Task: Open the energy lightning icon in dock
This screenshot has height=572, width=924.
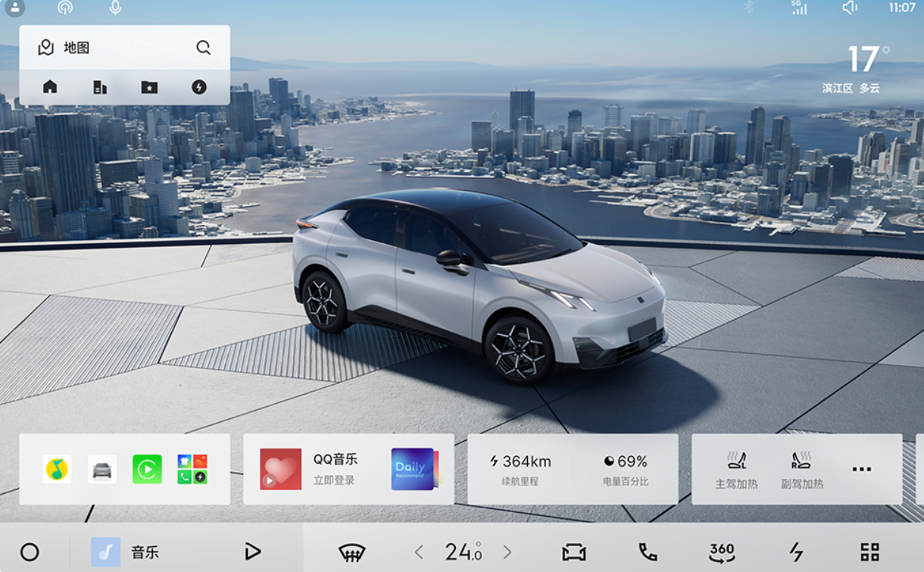Action: 796,552
